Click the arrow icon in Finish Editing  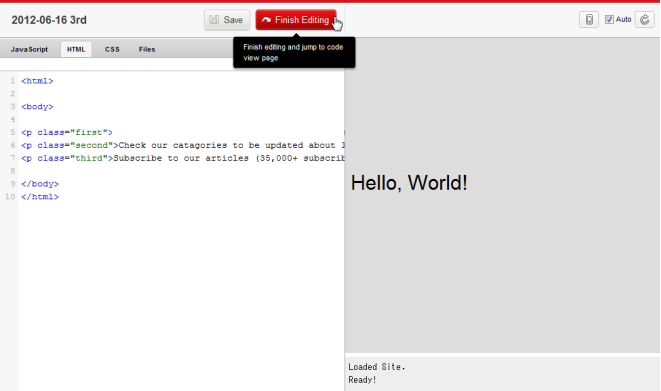click(x=266, y=20)
